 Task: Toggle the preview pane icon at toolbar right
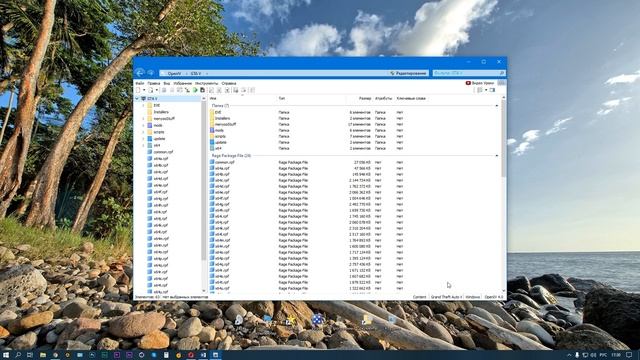coord(492,90)
